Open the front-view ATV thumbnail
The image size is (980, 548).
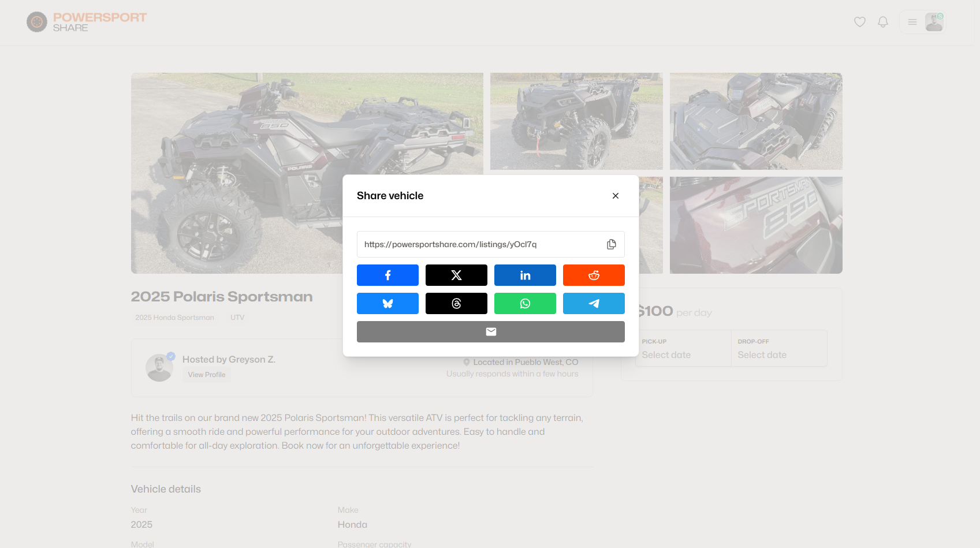[x=576, y=121]
